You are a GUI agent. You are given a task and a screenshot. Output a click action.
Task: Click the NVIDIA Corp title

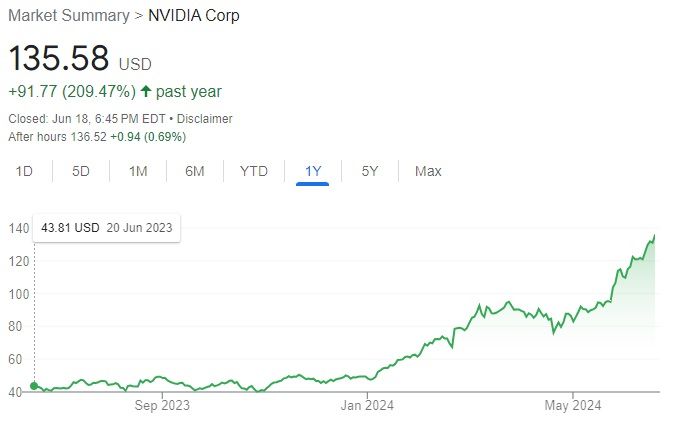click(193, 16)
